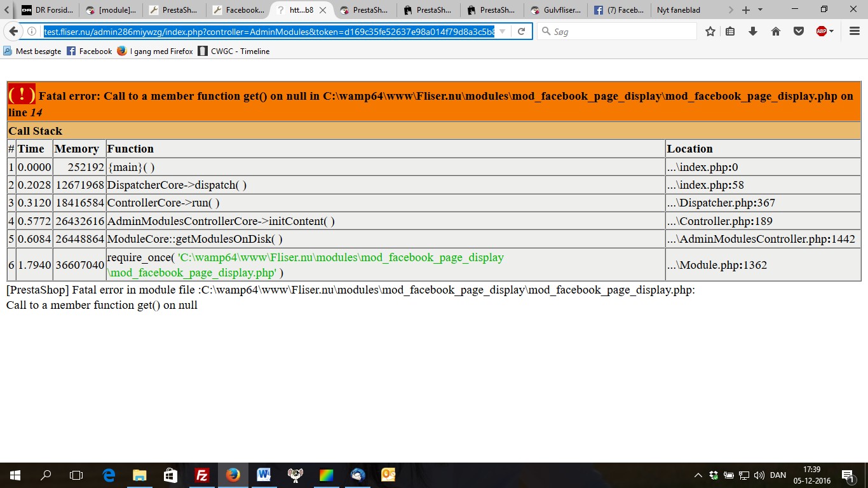
Task: Open FileZilla from taskbar
Action: pyautogui.click(x=201, y=475)
